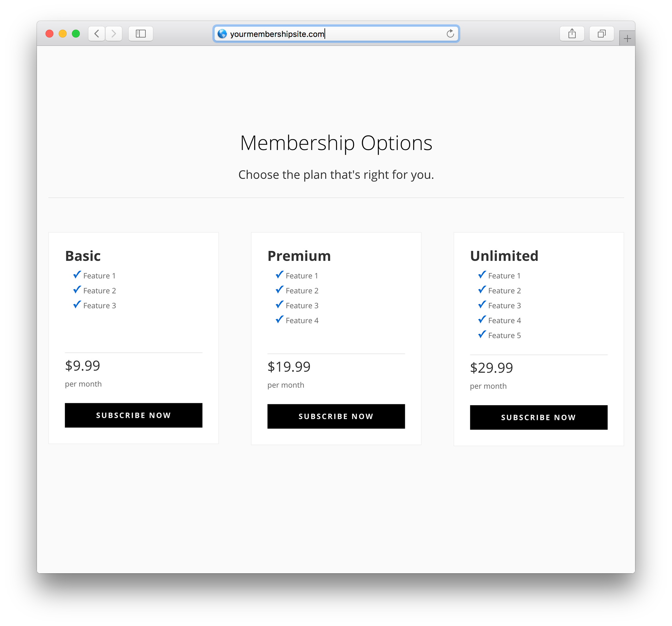The width and height of the screenshot is (672, 626).
Task: Click the browser back navigation arrow
Action: tap(95, 34)
